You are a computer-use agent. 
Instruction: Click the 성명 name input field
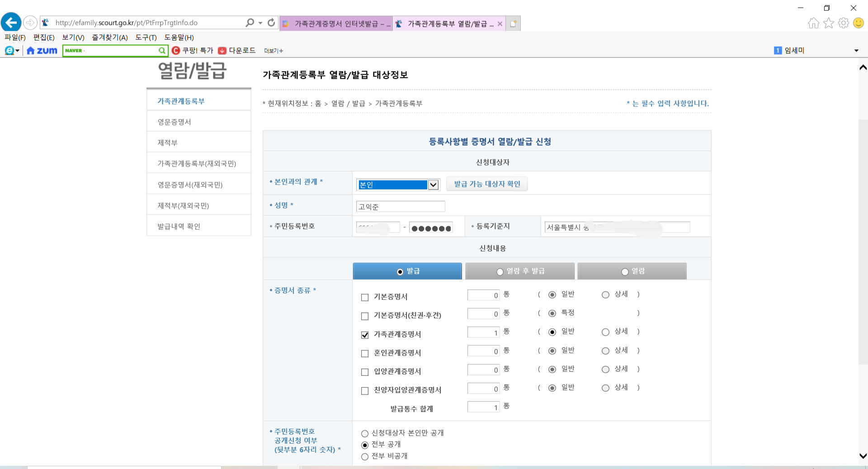tap(401, 207)
